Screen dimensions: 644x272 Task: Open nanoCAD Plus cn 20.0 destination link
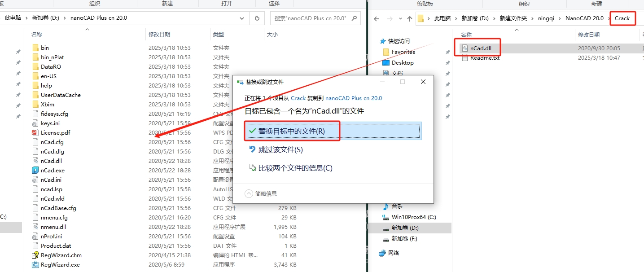click(354, 98)
